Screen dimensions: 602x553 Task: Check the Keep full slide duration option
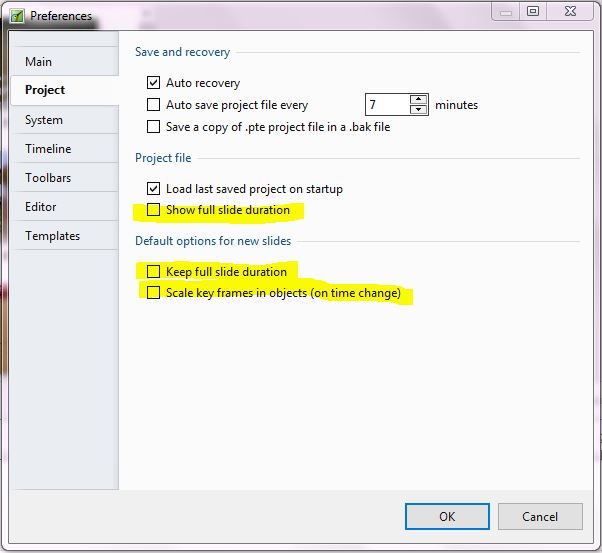pyautogui.click(x=153, y=271)
